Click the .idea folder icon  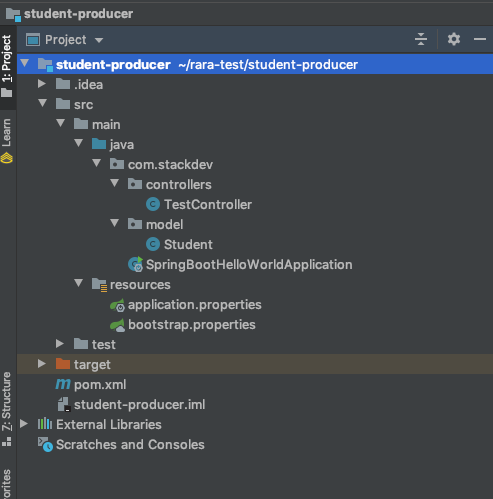tap(63, 84)
